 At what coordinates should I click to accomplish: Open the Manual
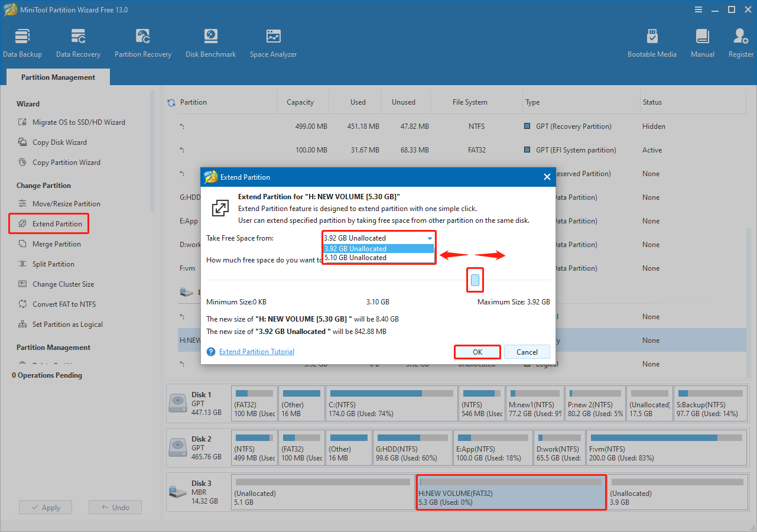tap(702, 41)
